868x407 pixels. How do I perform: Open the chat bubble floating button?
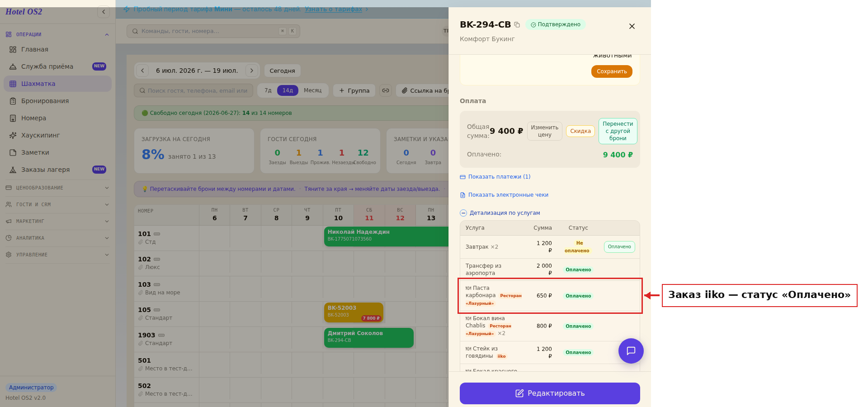631,351
